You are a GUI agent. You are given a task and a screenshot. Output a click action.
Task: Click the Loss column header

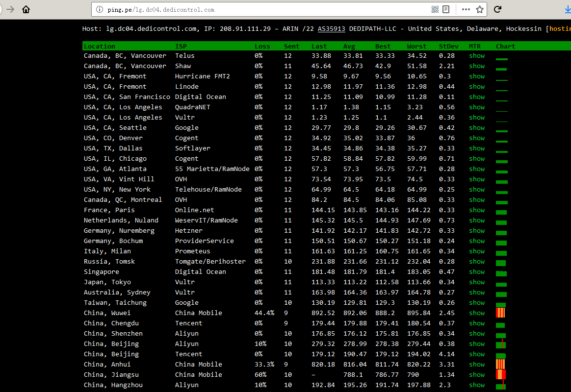tap(262, 46)
